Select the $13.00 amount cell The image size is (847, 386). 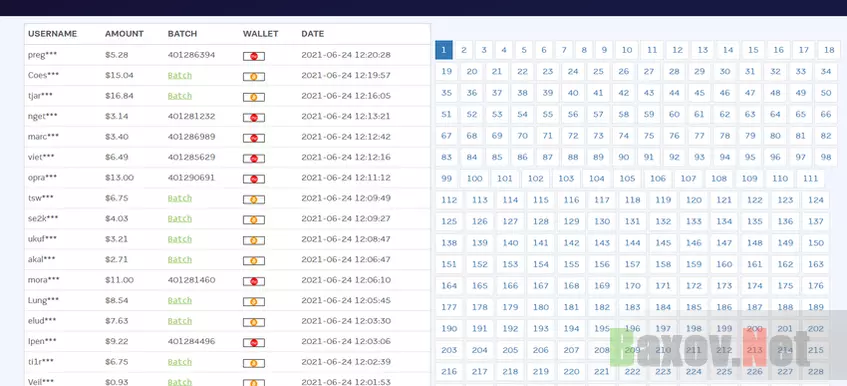click(x=119, y=178)
